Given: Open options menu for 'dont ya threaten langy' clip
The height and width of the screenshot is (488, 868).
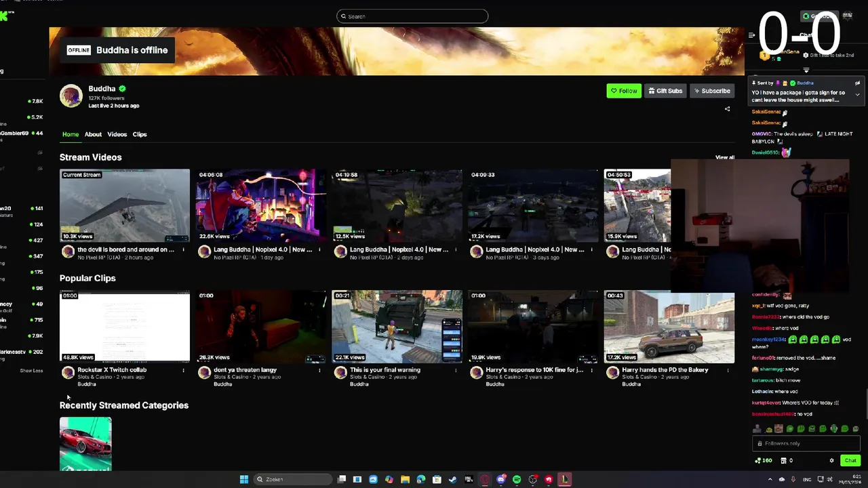Looking at the screenshot, I should coord(319,370).
